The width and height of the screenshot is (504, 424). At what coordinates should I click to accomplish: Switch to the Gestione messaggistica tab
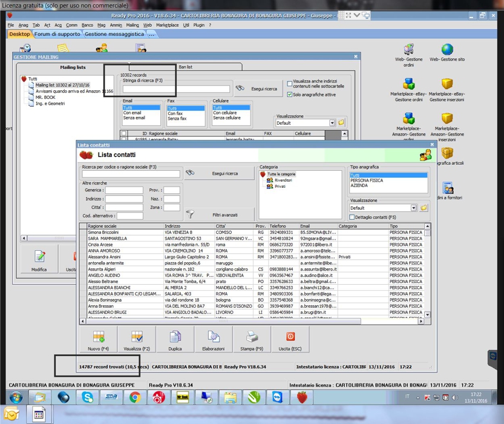pos(114,34)
